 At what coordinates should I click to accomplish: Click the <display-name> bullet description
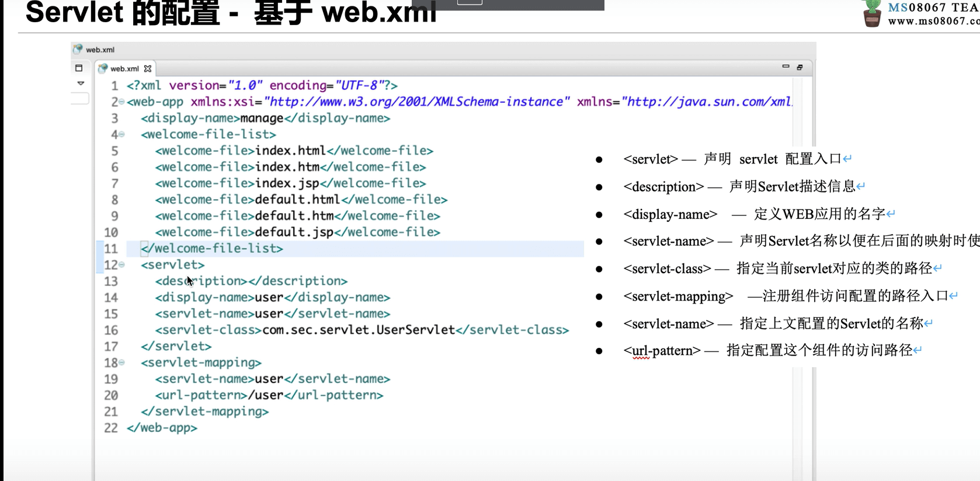point(759,214)
